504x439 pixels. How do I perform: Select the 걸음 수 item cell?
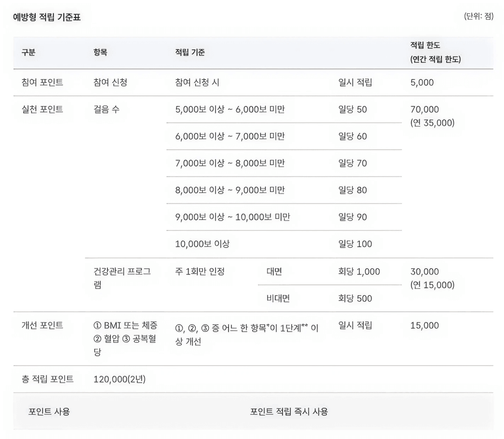point(107,110)
